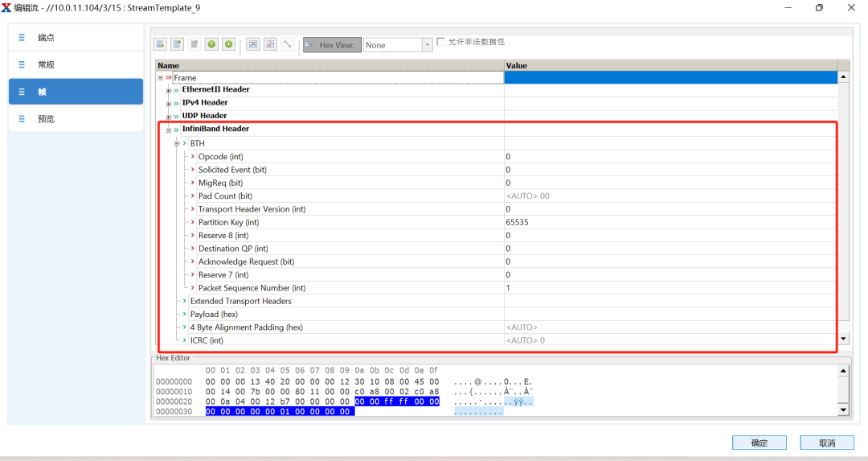Select the Partition Key value 65535
The width and height of the screenshot is (868, 461).
[x=518, y=222]
